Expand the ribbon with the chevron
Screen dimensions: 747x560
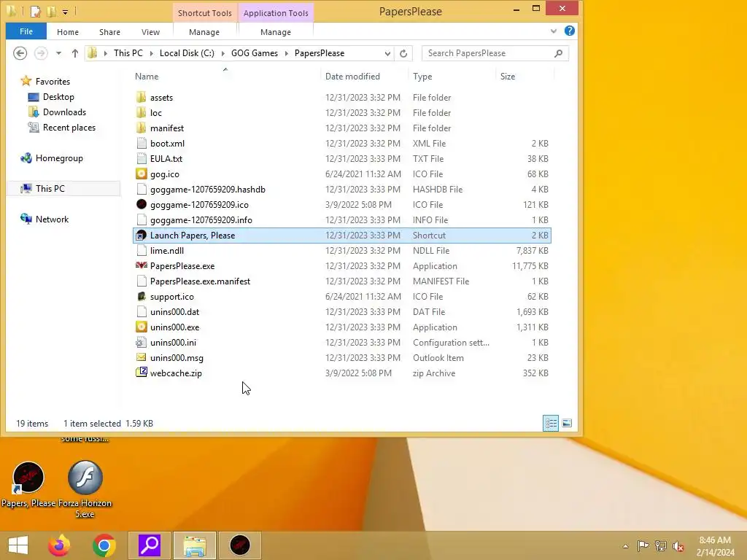coord(554,31)
